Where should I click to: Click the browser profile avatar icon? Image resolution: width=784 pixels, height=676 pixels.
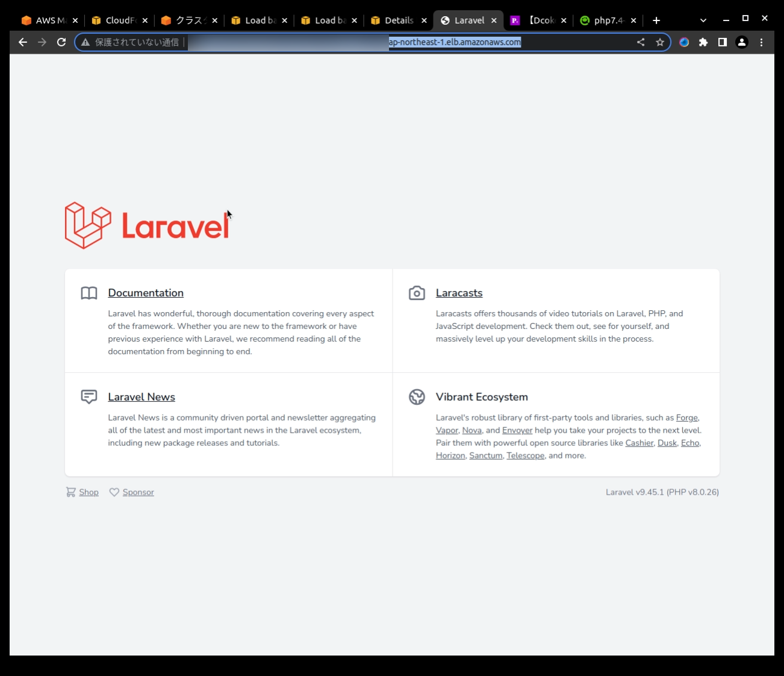[741, 42]
